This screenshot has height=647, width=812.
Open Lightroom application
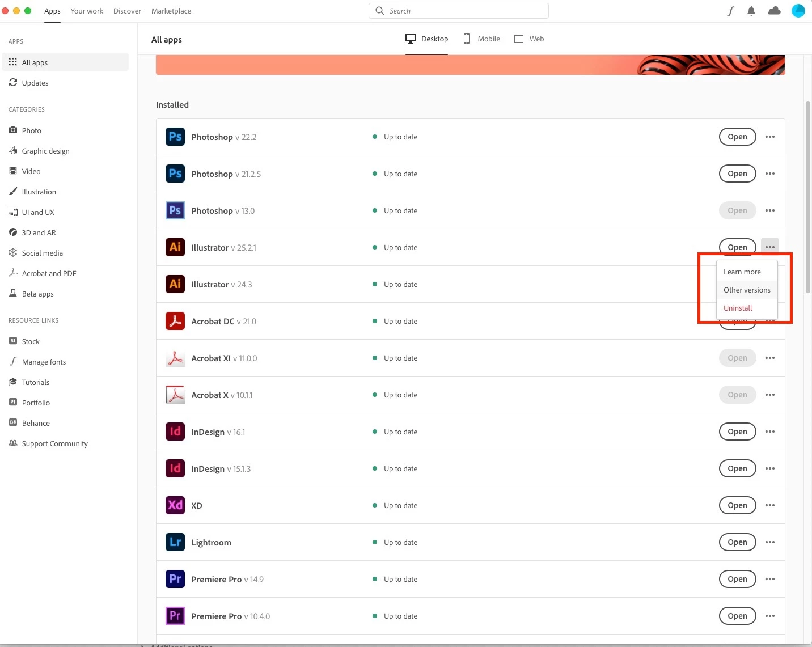pos(737,542)
